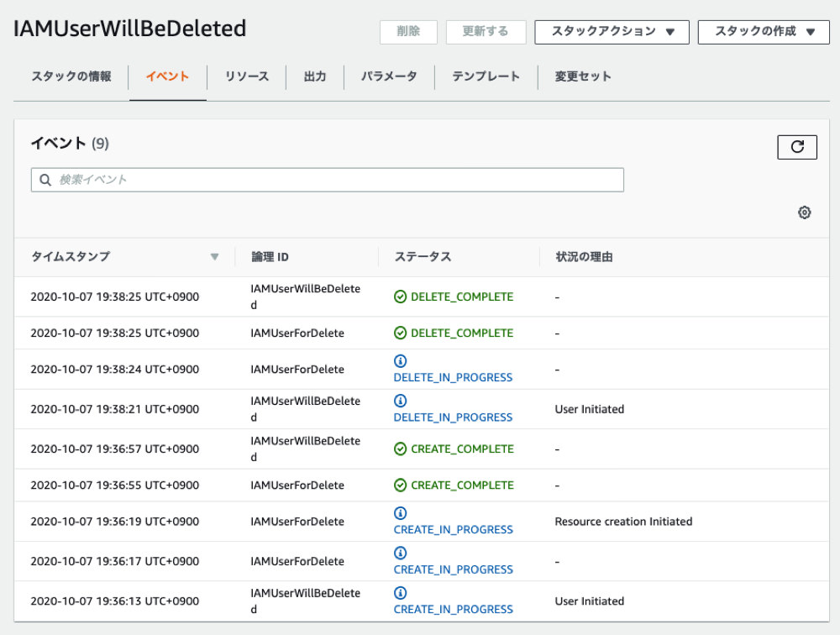Open the スタックアクション dropdown
This screenshot has width=840, height=635.
coord(612,32)
